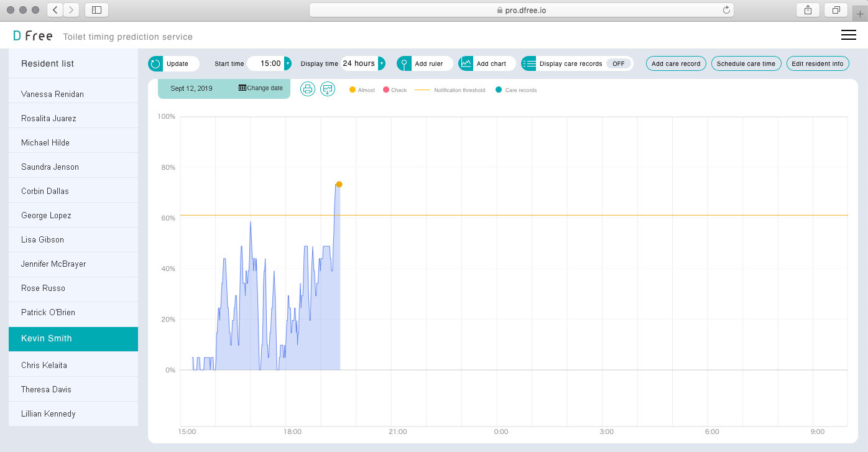Toggle Display care records OFF switch
868x452 pixels.
pyautogui.click(x=618, y=63)
